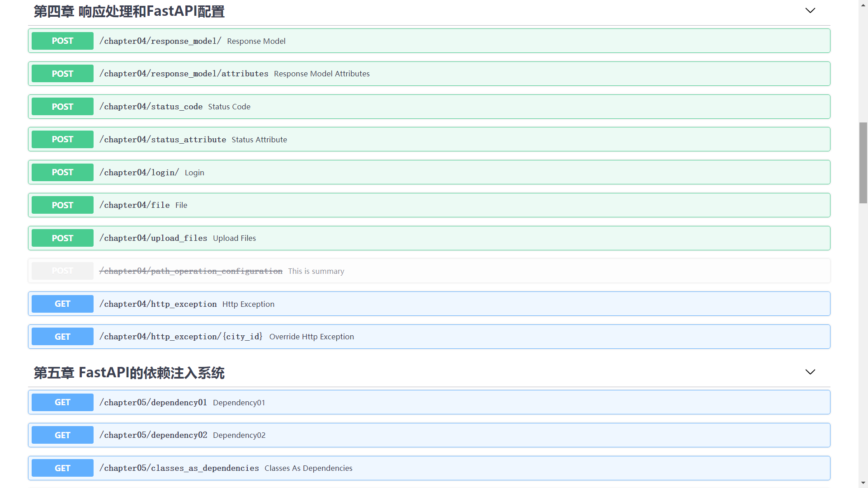Open the deprecated path_operation_configuration path
Image resolution: width=868 pixels, height=488 pixels.
[191, 271]
